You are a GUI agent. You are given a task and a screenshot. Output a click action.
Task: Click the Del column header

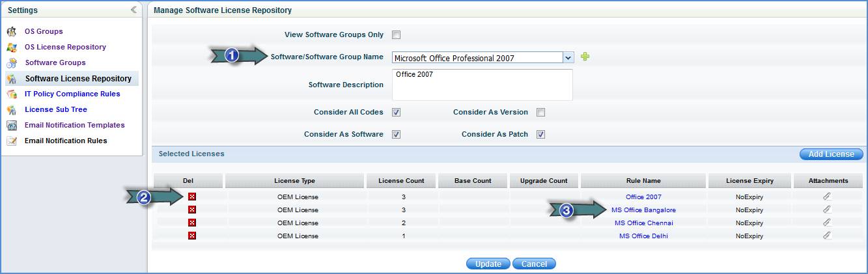pyautogui.click(x=188, y=181)
